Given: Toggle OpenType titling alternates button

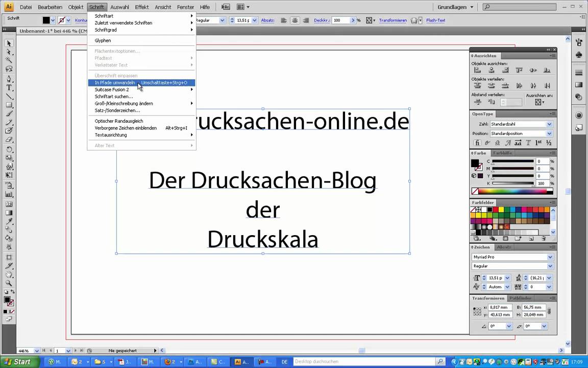Looking at the screenshot, I should 528,143.
